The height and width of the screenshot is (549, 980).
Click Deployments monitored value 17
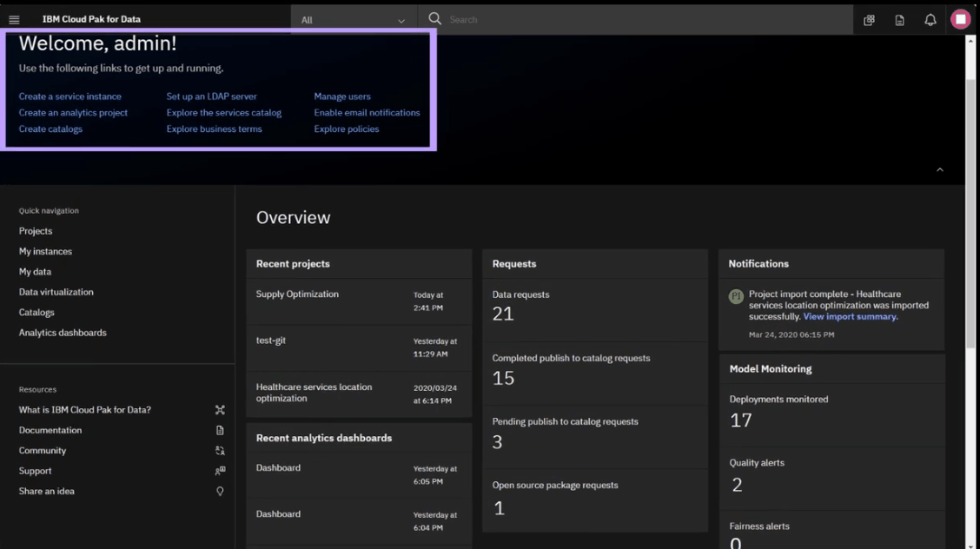[x=740, y=420]
